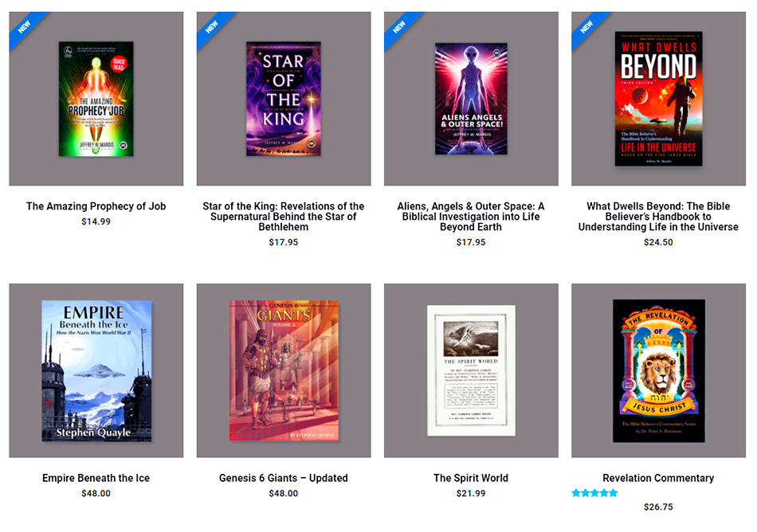Visit What Dwells Beyond product title
The image size is (757, 532).
658,217
